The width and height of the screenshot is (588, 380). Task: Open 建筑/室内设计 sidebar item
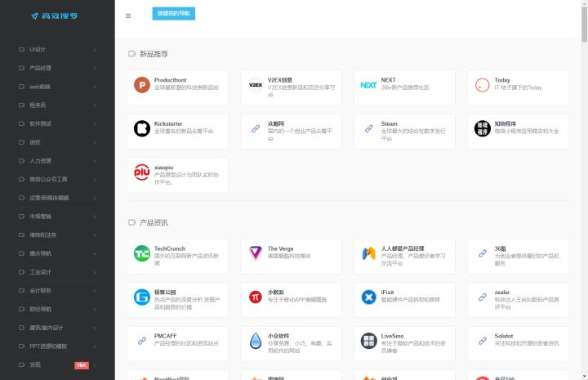tap(57, 328)
